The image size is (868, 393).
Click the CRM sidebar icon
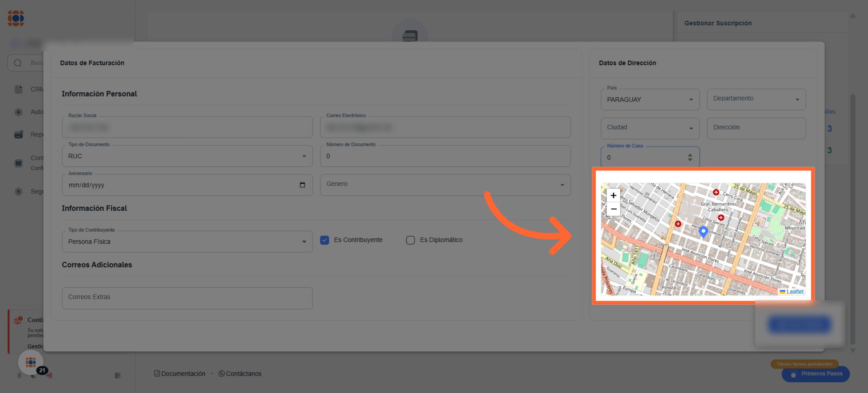18,89
